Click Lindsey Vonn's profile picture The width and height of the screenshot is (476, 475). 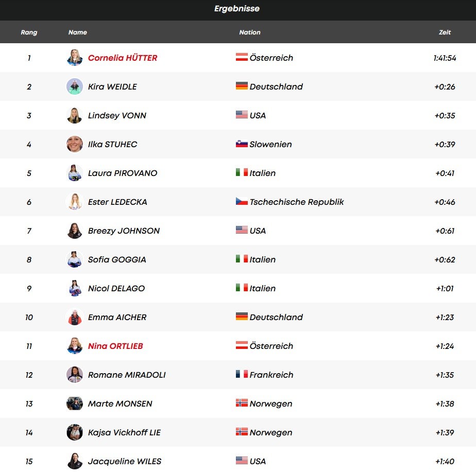click(x=75, y=115)
